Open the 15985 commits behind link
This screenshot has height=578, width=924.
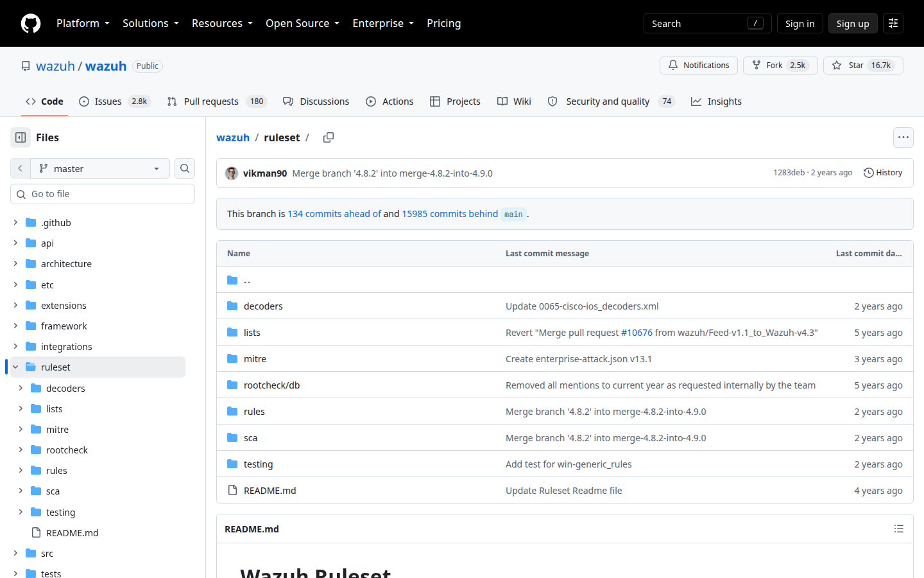(450, 214)
